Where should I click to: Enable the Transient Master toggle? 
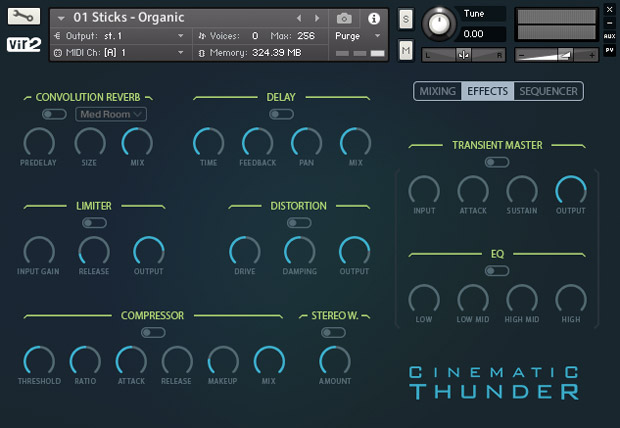click(497, 162)
